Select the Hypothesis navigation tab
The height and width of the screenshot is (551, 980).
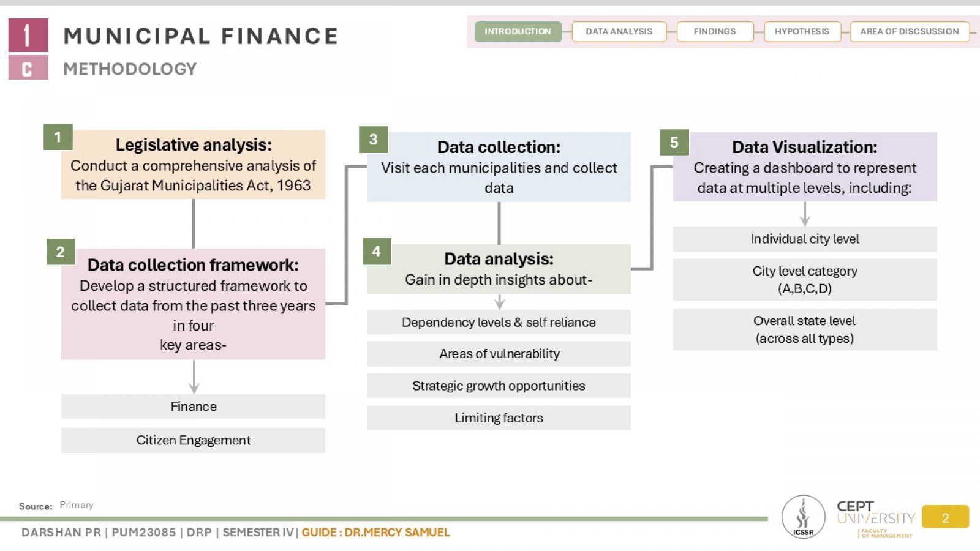click(x=802, y=31)
